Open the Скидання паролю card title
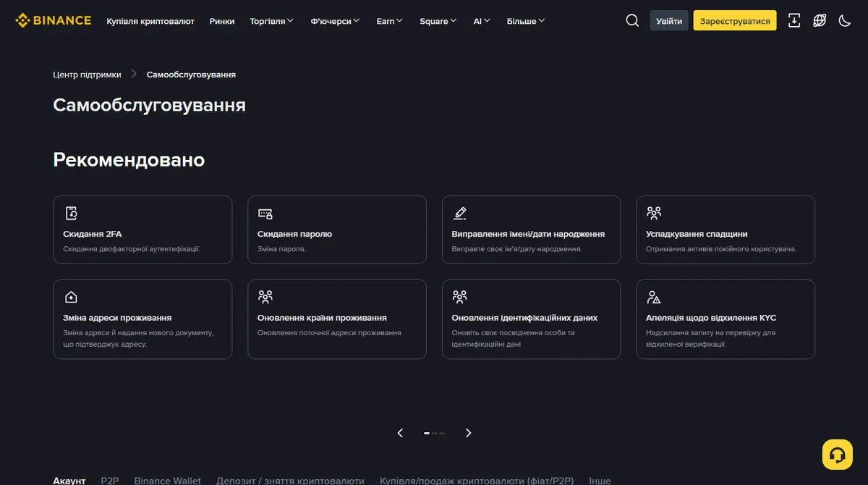Viewport: 868px width, 485px height. click(x=294, y=234)
